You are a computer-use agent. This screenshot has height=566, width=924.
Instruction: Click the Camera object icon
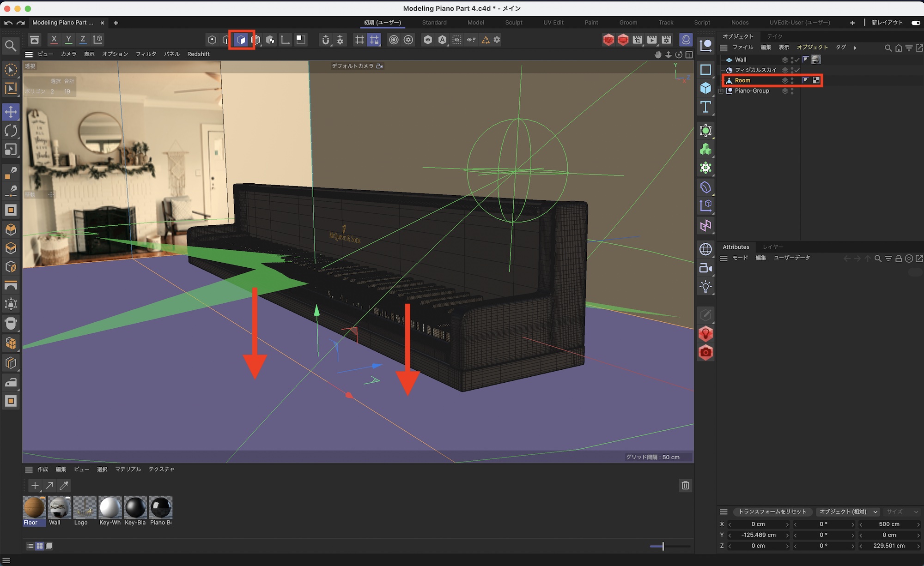(x=705, y=268)
